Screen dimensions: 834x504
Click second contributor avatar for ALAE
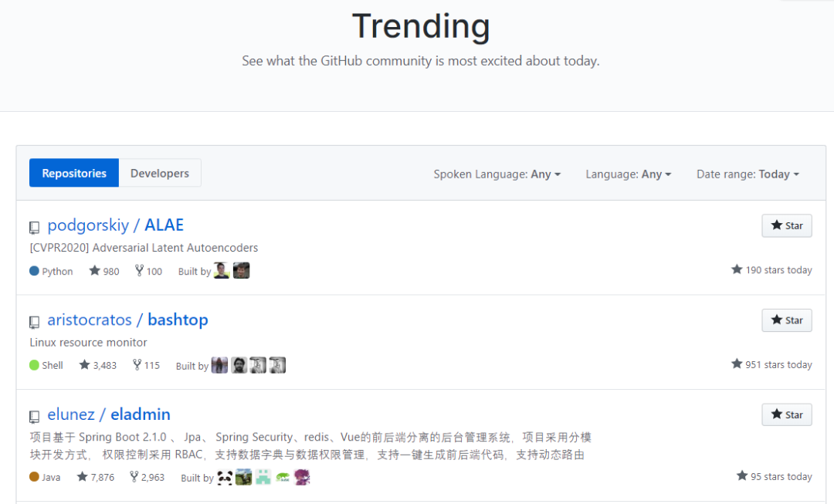pos(241,270)
